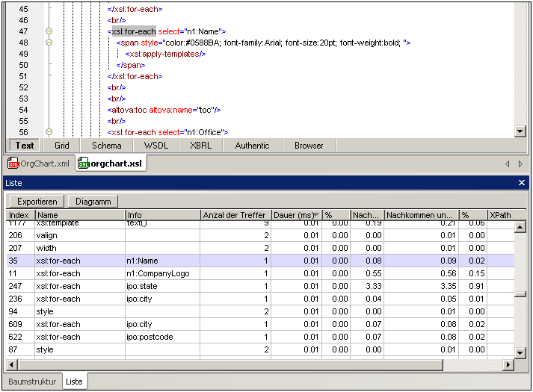Click line number 52 in the margin
Viewport: 533px width, 392px height.
click(23, 87)
